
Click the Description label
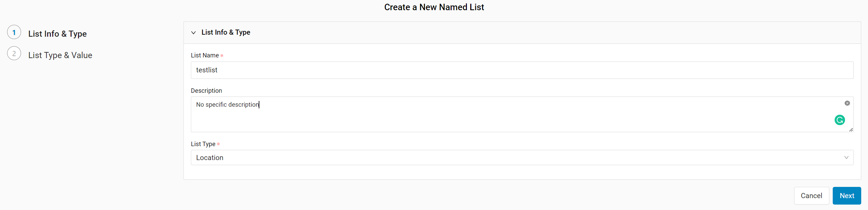click(206, 91)
